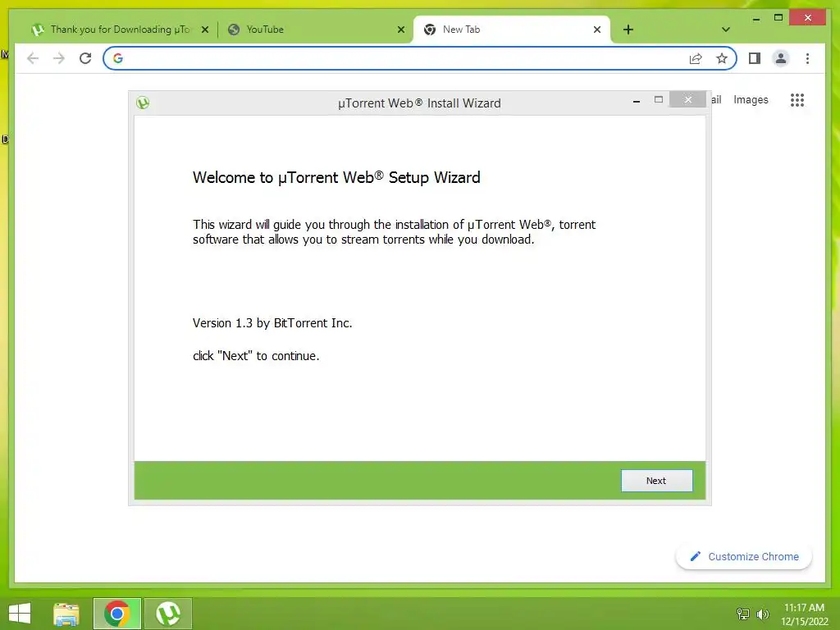Close the New Tab tab
Image resolution: width=840 pixels, height=630 pixels.
pos(597,30)
